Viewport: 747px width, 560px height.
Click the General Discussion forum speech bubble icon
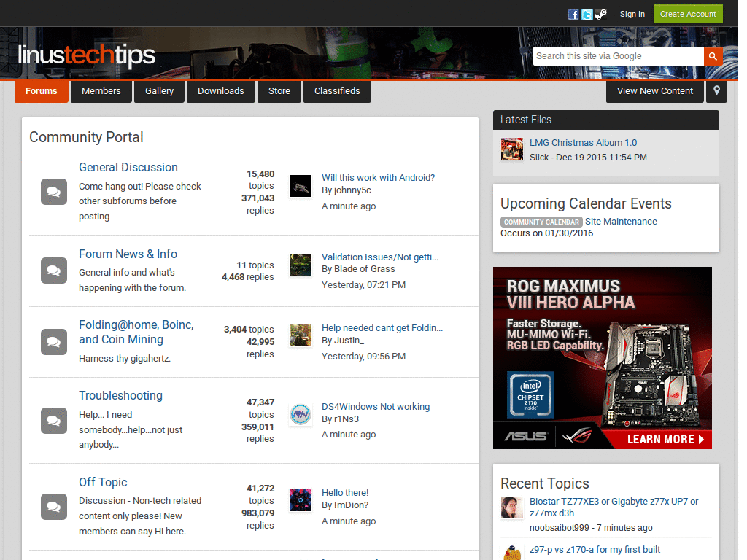click(54, 192)
